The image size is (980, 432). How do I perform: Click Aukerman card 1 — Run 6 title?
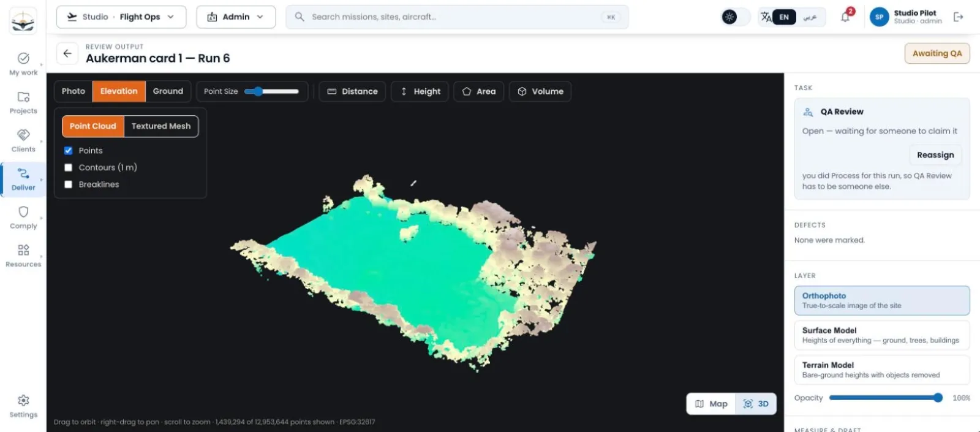[x=158, y=58]
